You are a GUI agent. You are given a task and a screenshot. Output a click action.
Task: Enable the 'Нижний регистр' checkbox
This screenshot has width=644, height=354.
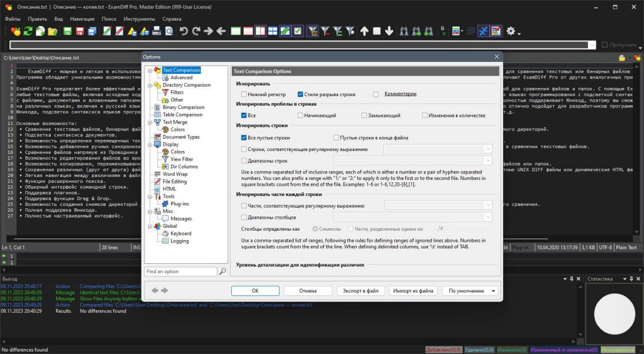244,94
